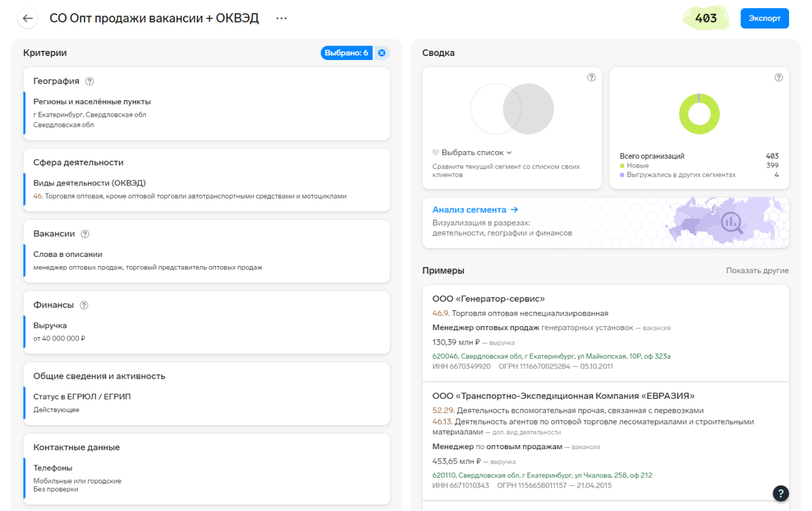
Task: Click help icon on organizations donut card
Action: pyautogui.click(x=779, y=77)
